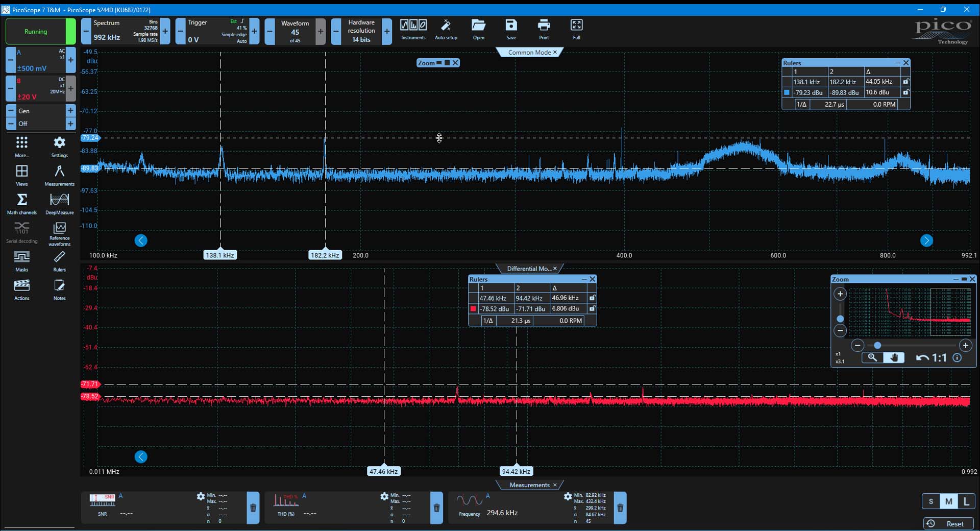
Task: Increase channel A input range
Action: [x=71, y=60]
